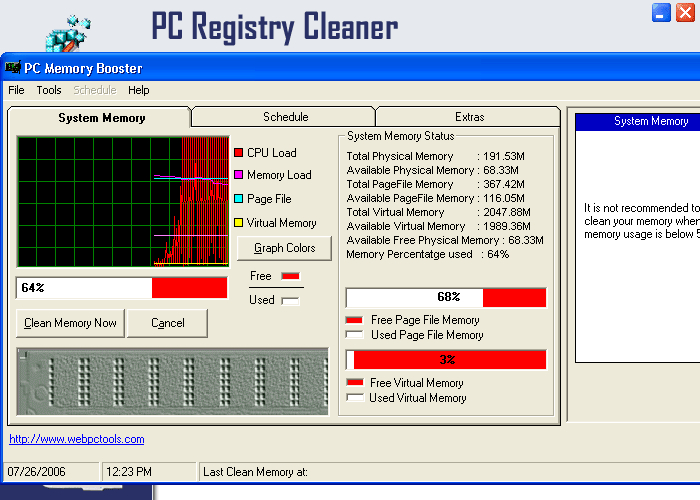The image size is (700, 500).
Task: Click the 3% virtual memory usage bar
Action: pos(446,360)
